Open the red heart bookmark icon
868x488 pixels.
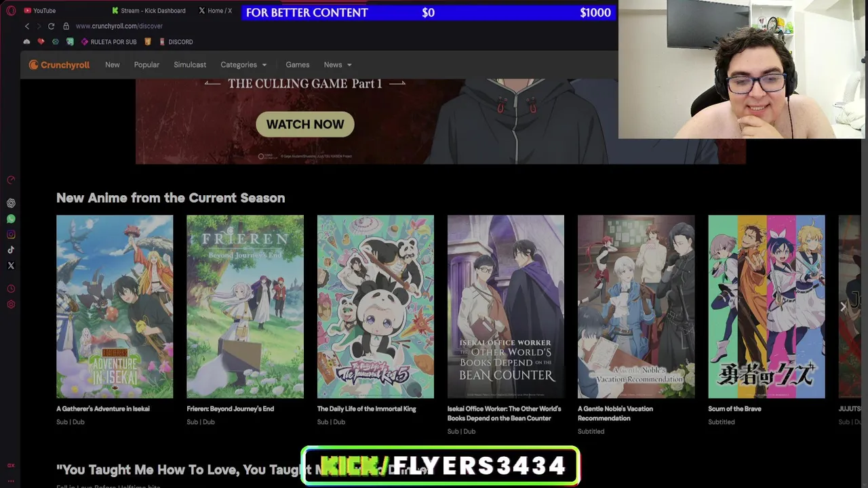[41, 42]
